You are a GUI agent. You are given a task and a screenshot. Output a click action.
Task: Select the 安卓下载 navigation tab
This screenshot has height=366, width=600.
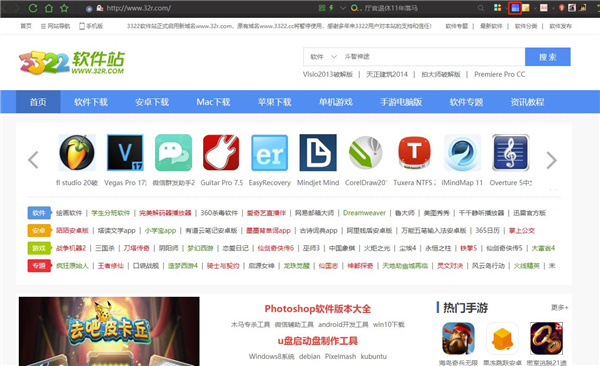[x=152, y=102]
